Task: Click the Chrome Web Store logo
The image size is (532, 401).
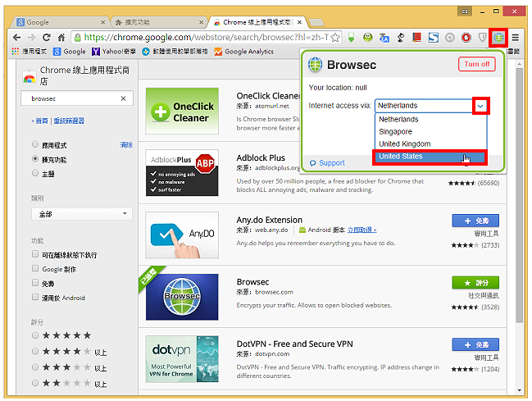Action: pyautogui.click(x=30, y=78)
